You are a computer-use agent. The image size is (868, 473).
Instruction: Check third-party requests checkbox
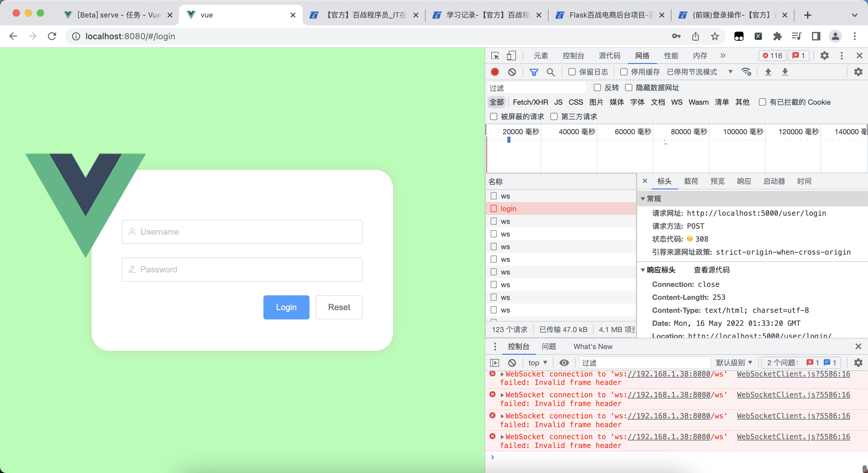[x=554, y=116]
